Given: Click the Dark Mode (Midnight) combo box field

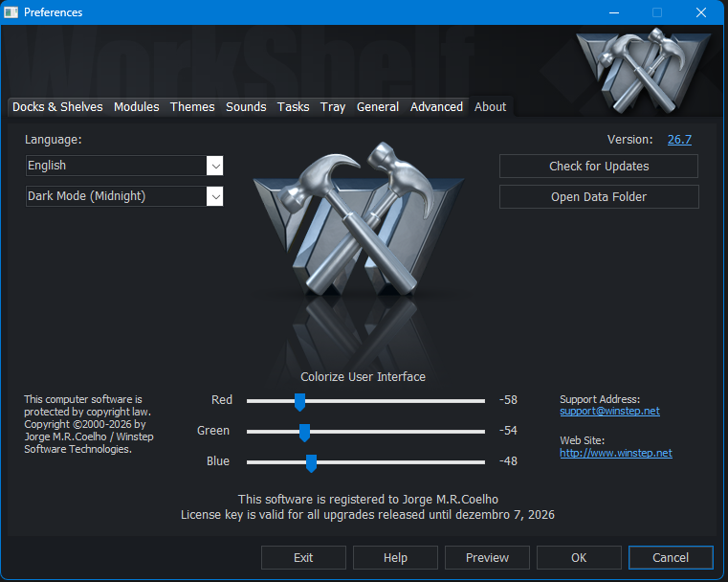Looking at the screenshot, I should pos(124,196).
